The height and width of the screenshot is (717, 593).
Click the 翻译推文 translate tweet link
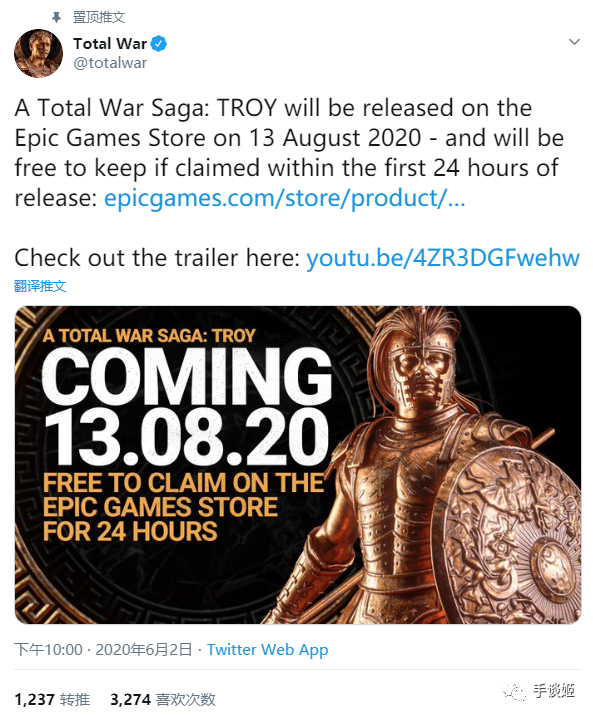(40, 286)
